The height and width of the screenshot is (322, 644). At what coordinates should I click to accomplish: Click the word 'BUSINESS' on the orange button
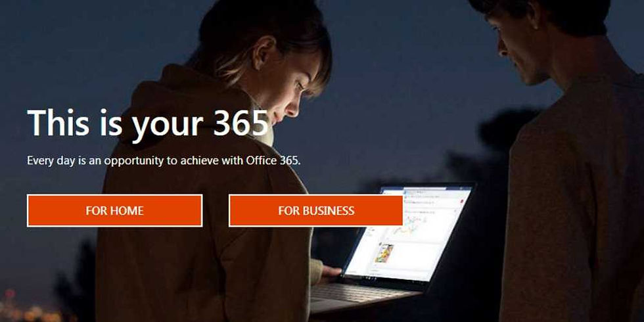point(328,211)
